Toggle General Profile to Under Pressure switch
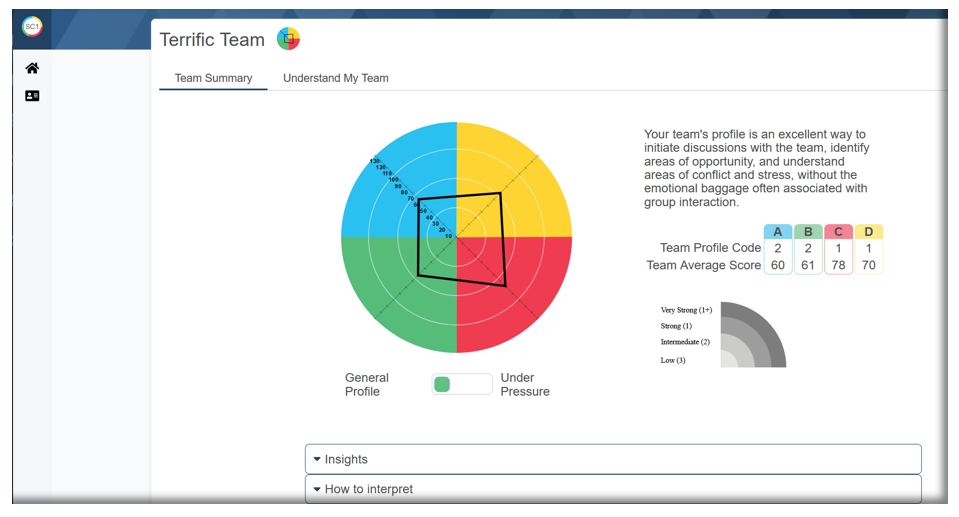Viewport: 959px width, 517px height. click(x=462, y=384)
